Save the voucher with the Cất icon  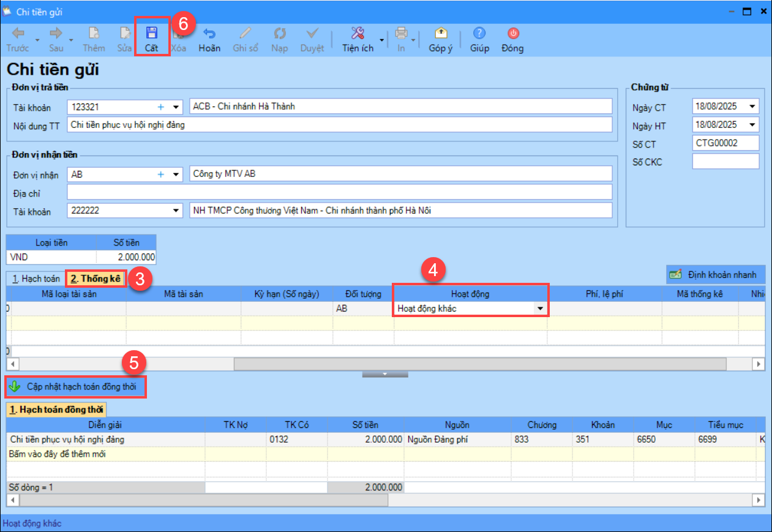click(151, 33)
